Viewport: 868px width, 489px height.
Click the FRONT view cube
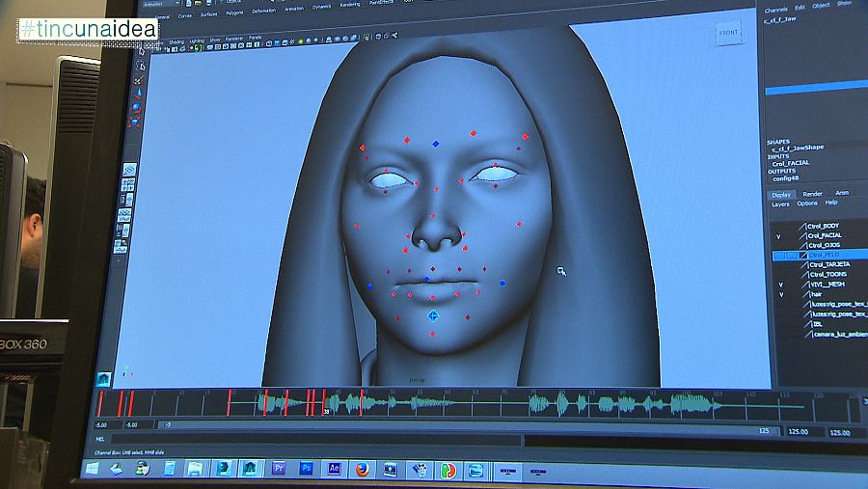pos(728,34)
